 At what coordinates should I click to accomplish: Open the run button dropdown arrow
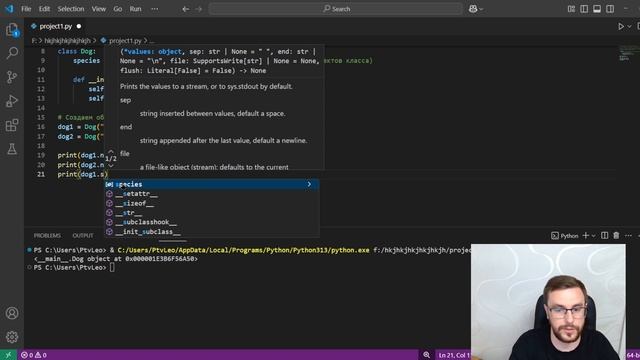coord(629,27)
